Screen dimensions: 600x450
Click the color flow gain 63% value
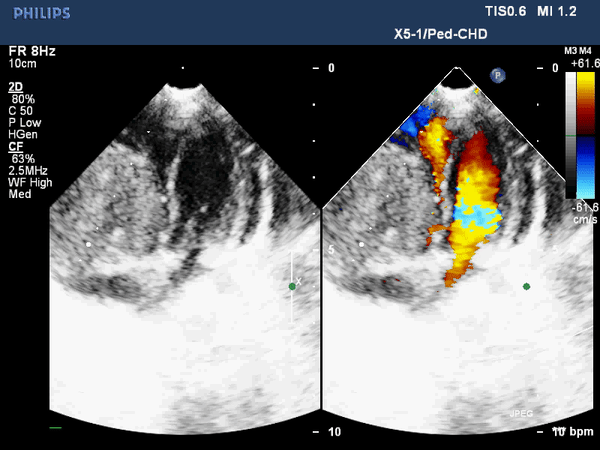tap(23, 158)
